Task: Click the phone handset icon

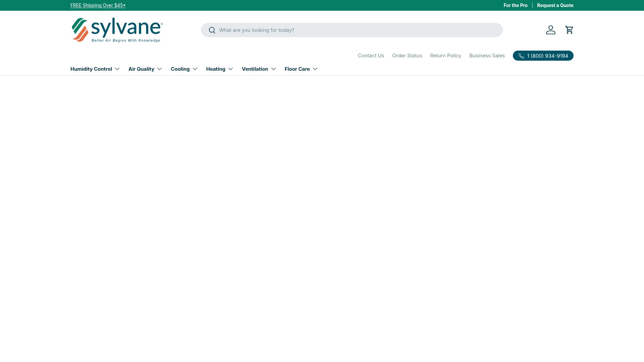Action: [x=521, y=56]
